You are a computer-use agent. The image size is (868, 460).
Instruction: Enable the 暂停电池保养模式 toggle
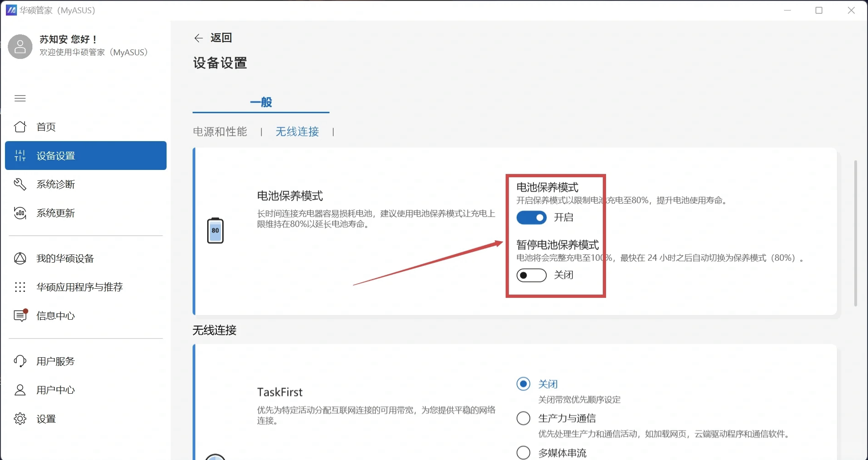(531, 275)
